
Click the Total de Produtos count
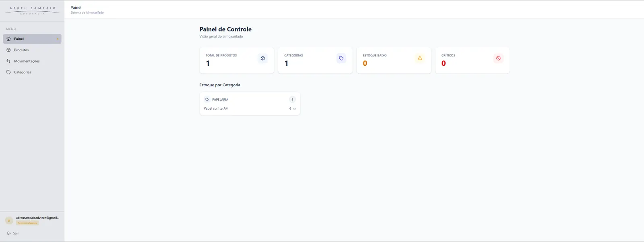(208, 63)
